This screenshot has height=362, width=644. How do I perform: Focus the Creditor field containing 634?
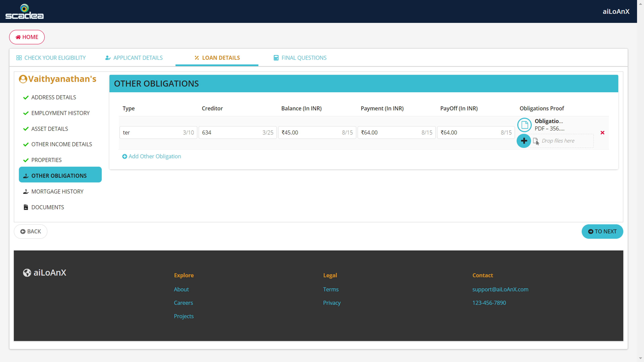(238, 132)
